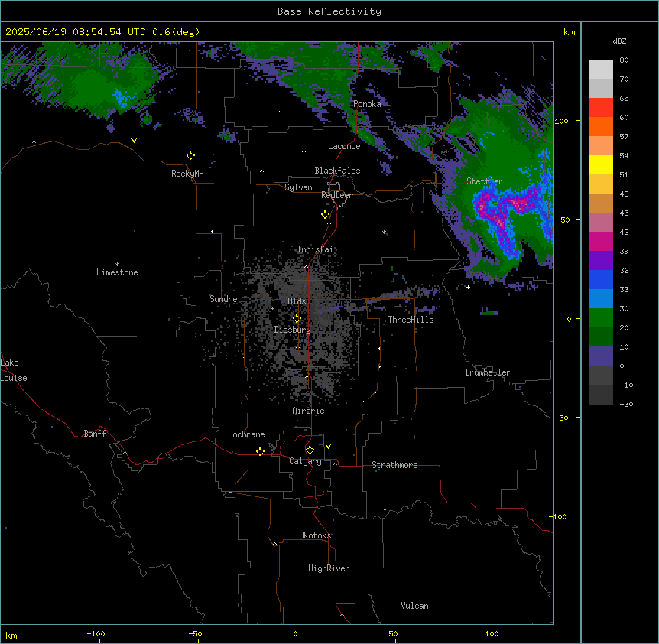Select the magenta swatch in the dBZ legend
Screen dimensions: 659x644
(601, 241)
